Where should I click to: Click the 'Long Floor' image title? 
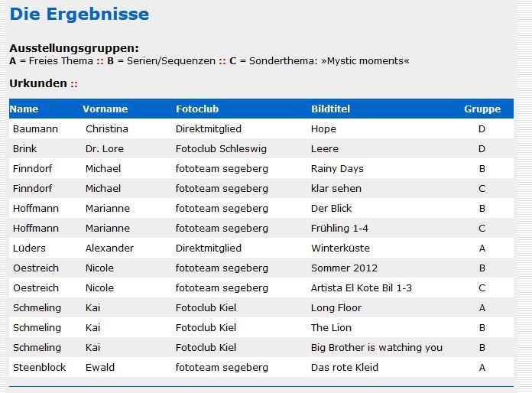click(336, 308)
